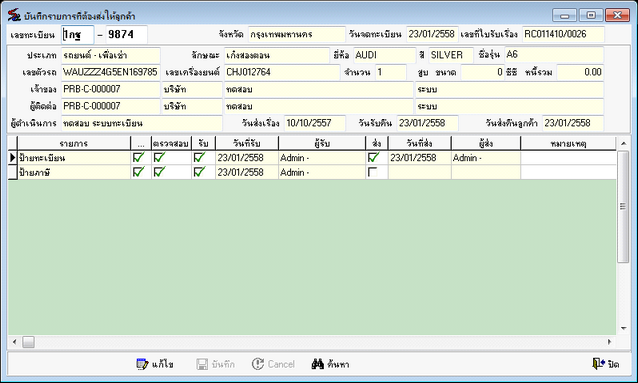Maximize the window
The width and height of the screenshot is (638, 383).
point(591,15)
